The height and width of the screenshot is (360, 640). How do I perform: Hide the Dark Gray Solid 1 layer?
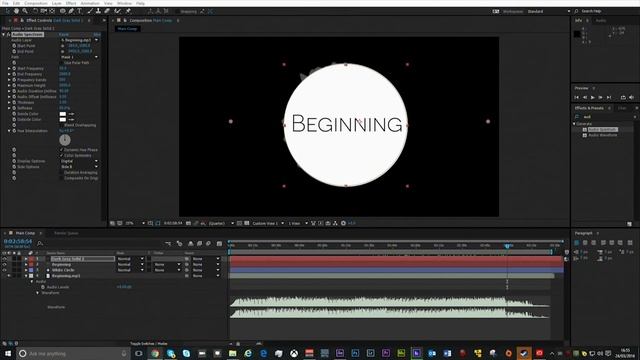tap(4, 259)
